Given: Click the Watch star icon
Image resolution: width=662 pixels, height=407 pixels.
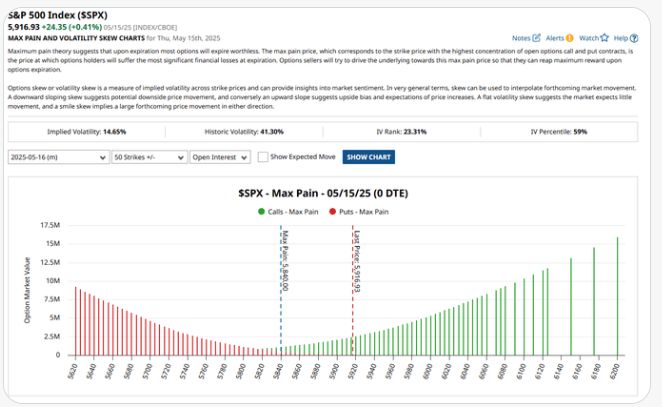Looking at the screenshot, I should (604, 37).
